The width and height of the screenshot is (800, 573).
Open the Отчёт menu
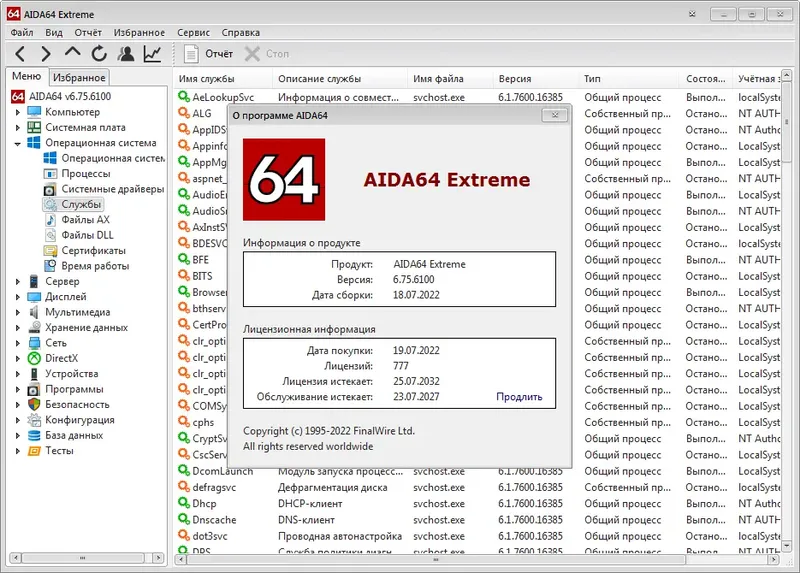click(88, 32)
